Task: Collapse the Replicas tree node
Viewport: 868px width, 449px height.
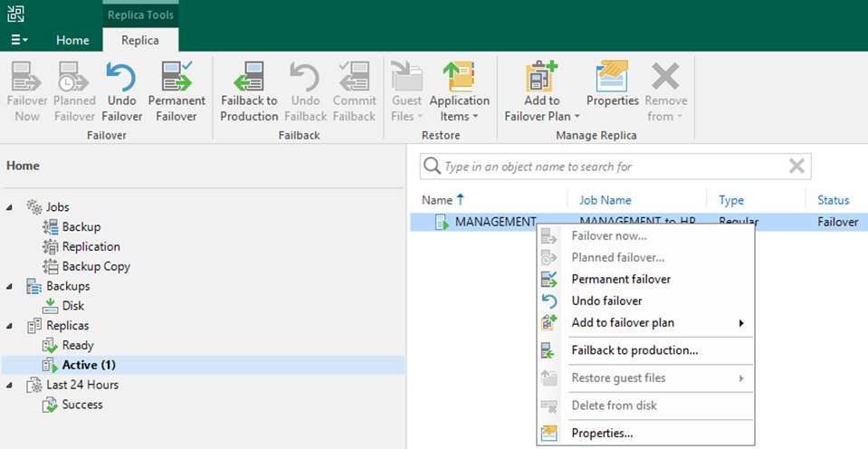Action: (9, 326)
